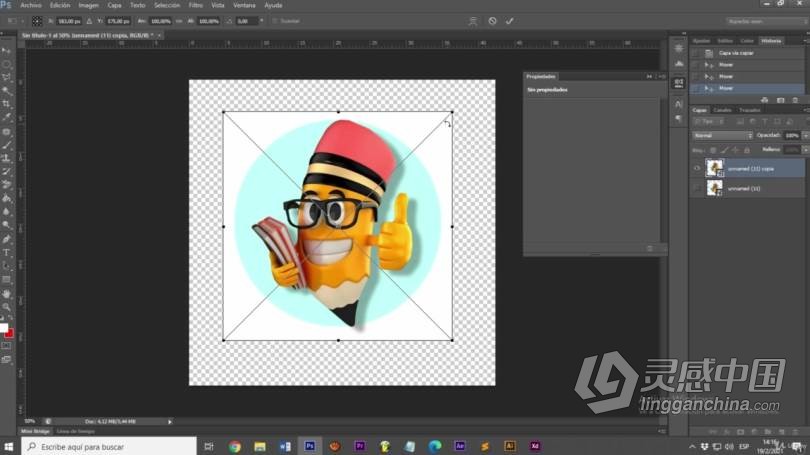Open the Normal blend mode dropdown
Screen dimensions: 810x455
(722, 135)
